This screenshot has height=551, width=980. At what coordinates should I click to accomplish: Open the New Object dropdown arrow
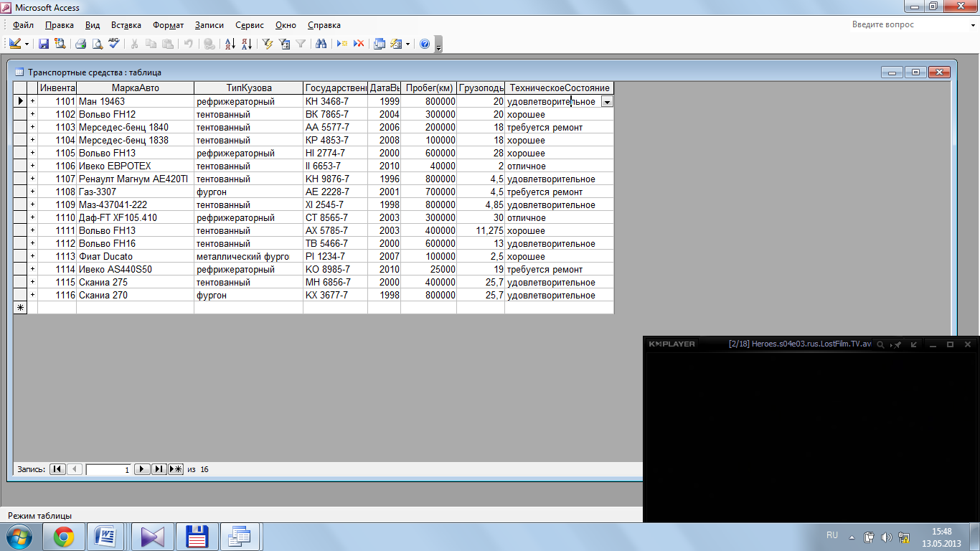[407, 44]
